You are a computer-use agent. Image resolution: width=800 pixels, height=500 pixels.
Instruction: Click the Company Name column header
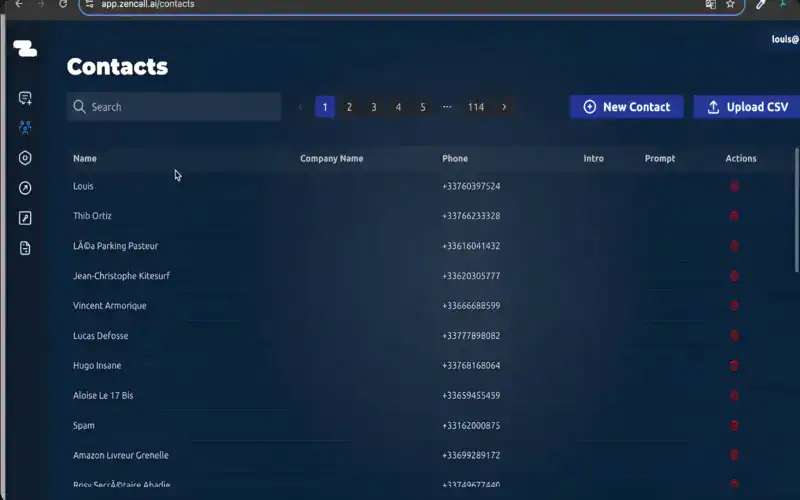pos(332,158)
